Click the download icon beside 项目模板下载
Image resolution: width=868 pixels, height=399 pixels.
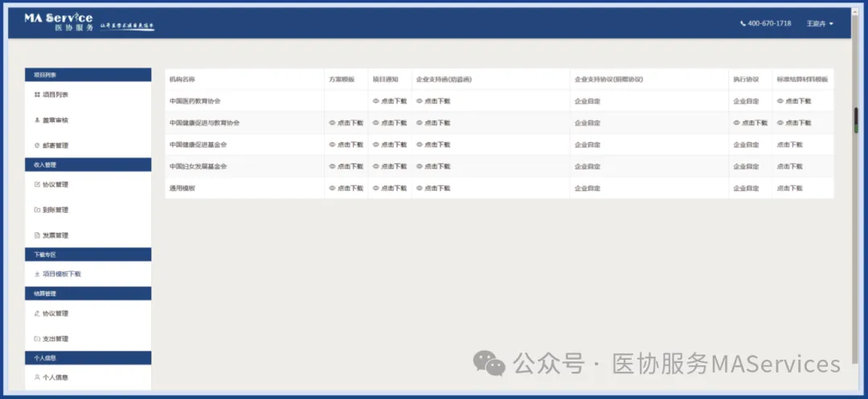[37, 274]
